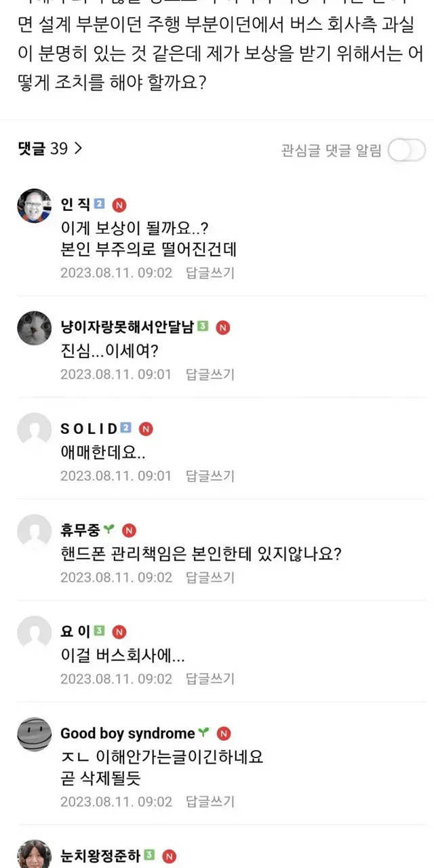Toggle the 관심글 댓글 알림 switch
Screen dimensions: 434x868
click(x=407, y=150)
